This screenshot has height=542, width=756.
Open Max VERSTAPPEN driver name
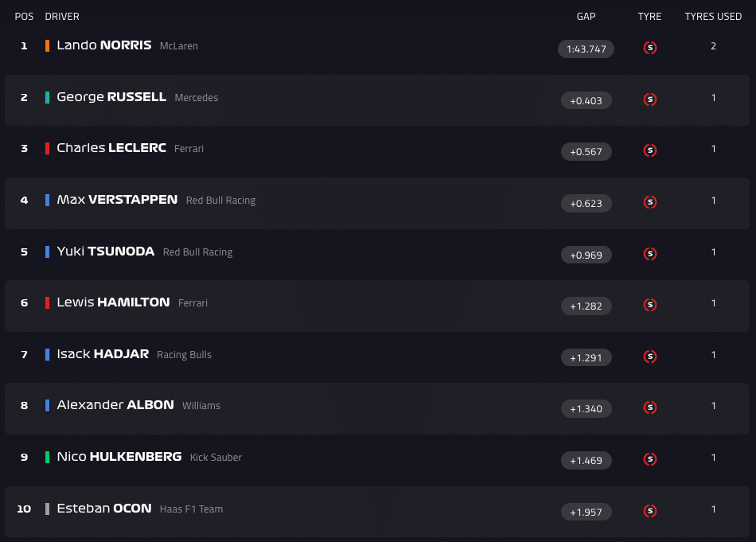[x=117, y=200]
